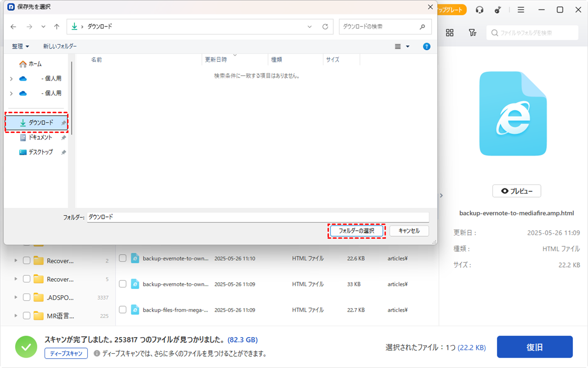
Task: Expand the Recover... folder with 2 items
Action: [16, 261]
